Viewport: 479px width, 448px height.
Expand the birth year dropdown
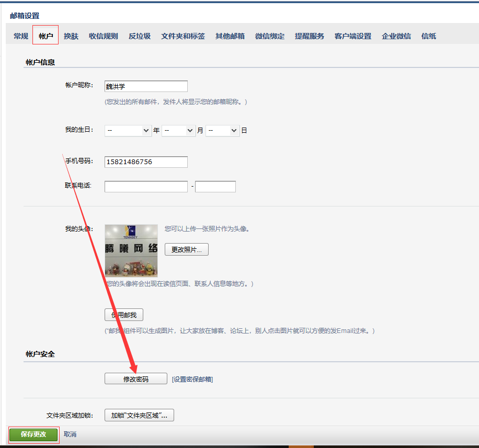click(128, 130)
